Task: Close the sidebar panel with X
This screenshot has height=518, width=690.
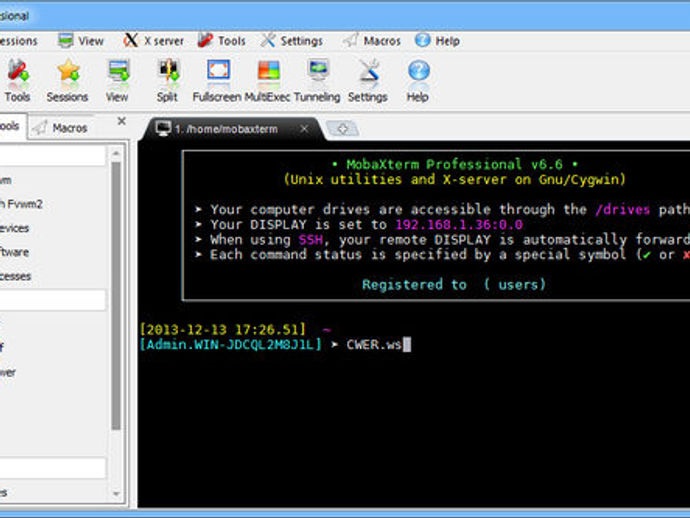Action: point(122,121)
